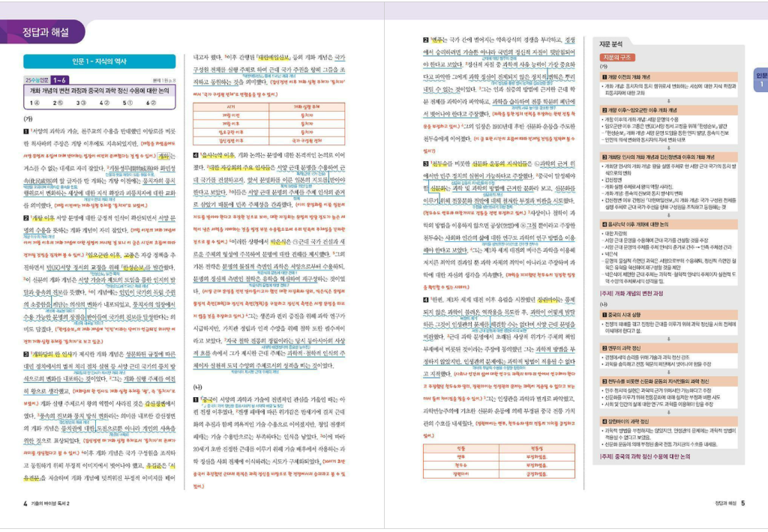Viewport: 768px width, 532px height.
Task: Click the '개항 이전의 개화 개념' section header
Action: point(668,77)
